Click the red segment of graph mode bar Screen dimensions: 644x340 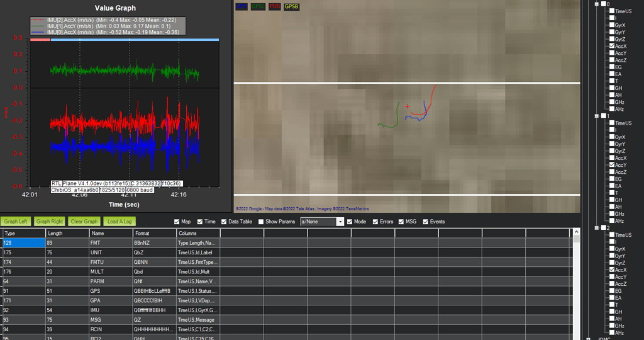40,39
